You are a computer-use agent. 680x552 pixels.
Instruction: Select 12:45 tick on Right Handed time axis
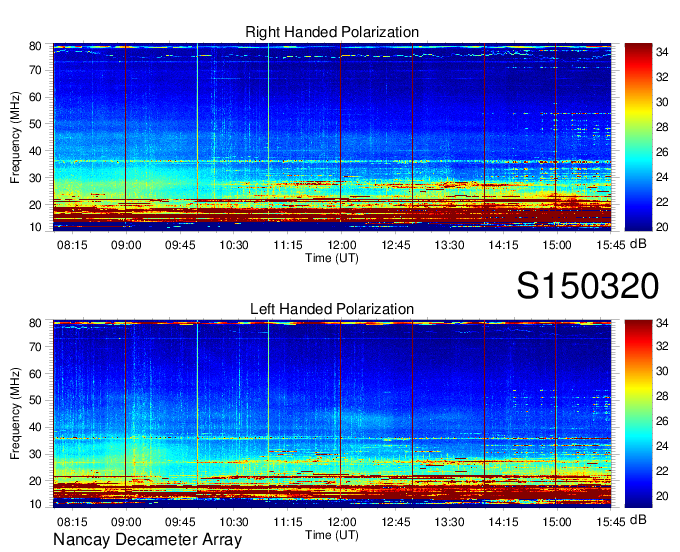(x=396, y=245)
